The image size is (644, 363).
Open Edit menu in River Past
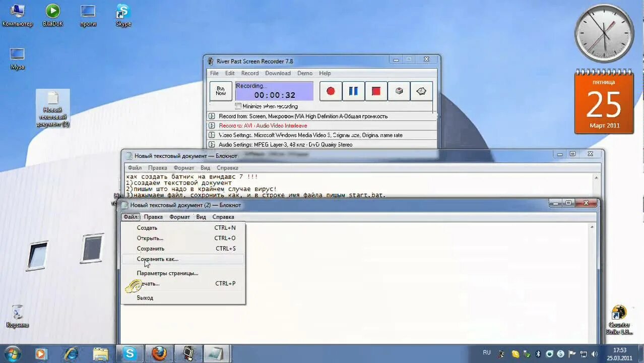[x=230, y=73]
